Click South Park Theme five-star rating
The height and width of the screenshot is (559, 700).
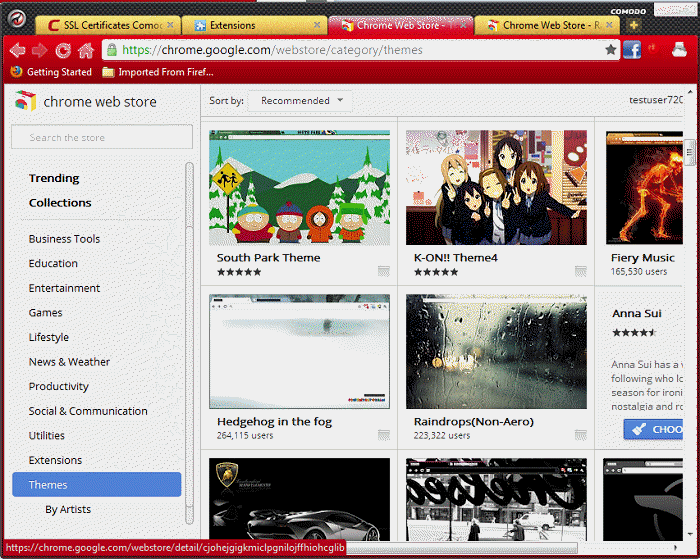239,272
